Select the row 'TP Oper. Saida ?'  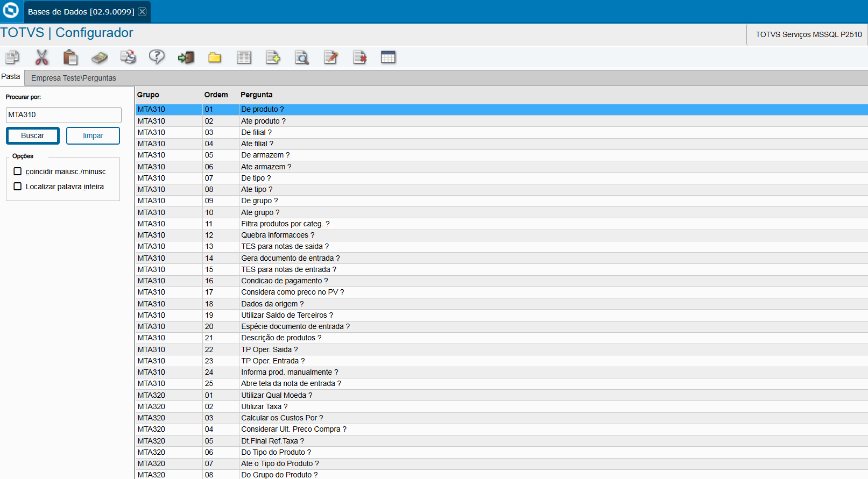[x=502, y=349]
